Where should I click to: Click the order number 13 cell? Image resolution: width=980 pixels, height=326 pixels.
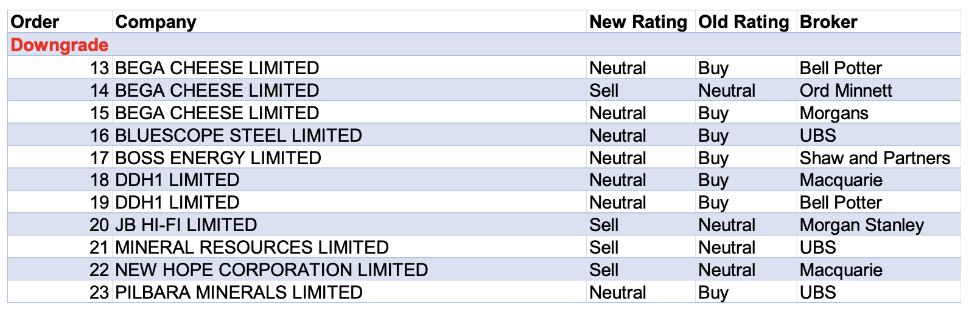(99, 68)
